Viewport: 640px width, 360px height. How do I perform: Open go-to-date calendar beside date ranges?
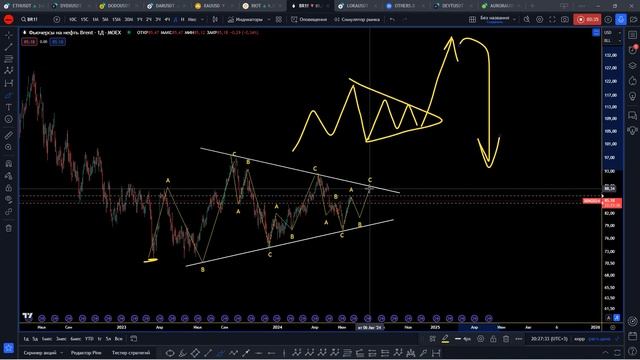click(133, 339)
